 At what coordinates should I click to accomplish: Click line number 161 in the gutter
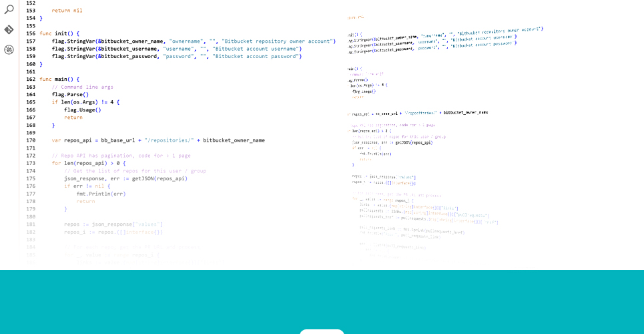(31, 71)
